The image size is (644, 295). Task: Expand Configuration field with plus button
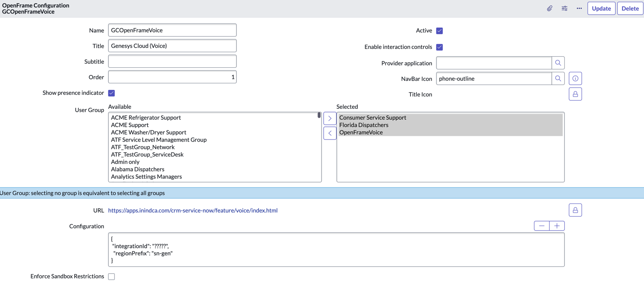[x=557, y=226]
